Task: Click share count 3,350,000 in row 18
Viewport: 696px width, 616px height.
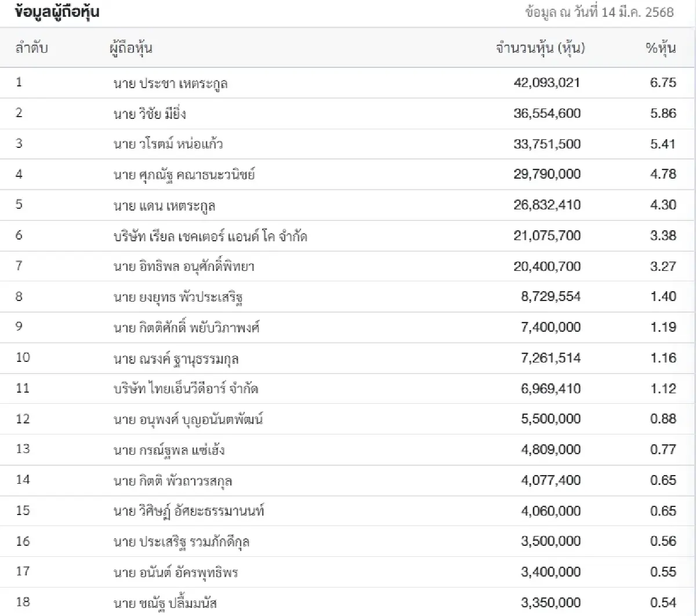Action: (550, 603)
